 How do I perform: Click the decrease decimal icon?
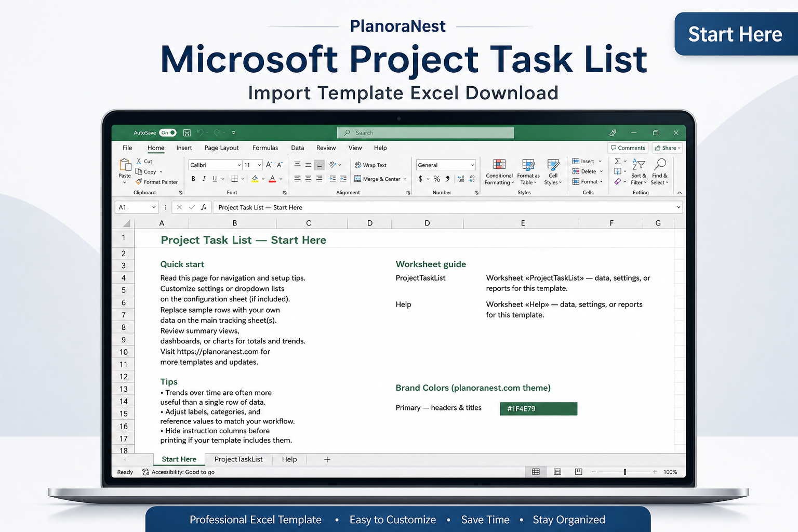click(472, 179)
